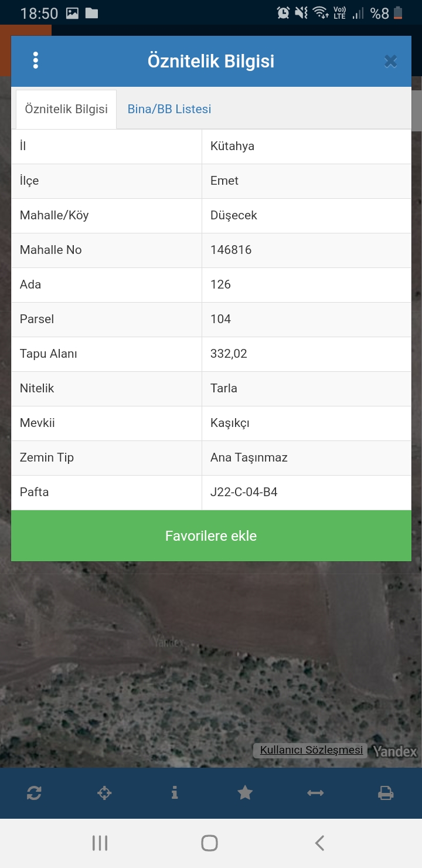
Task: Tap the Android home button
Action: pyautogui.click(x=210, y=843)
